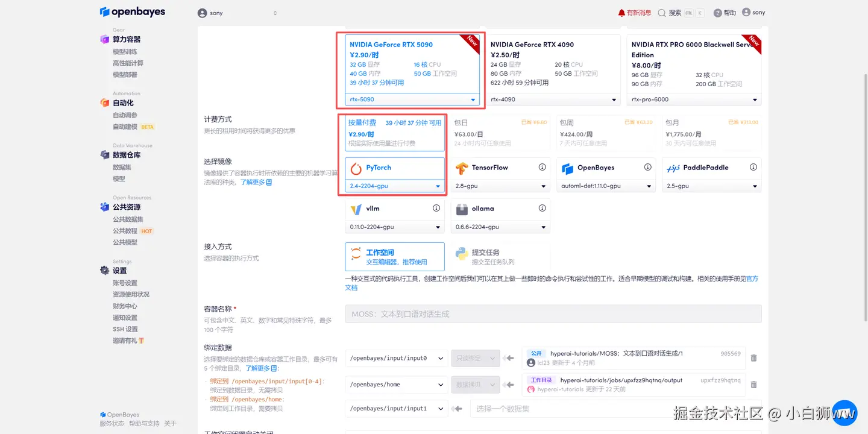Choose 包日 billing option
Image resolution: width=868 pixels, height=434 pixels.
[x=500, y=133]
